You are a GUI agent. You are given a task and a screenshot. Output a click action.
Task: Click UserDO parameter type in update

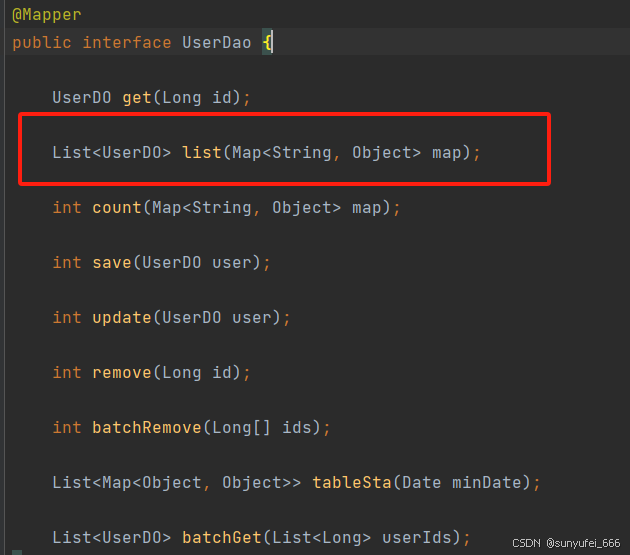[x=192, y=318]
